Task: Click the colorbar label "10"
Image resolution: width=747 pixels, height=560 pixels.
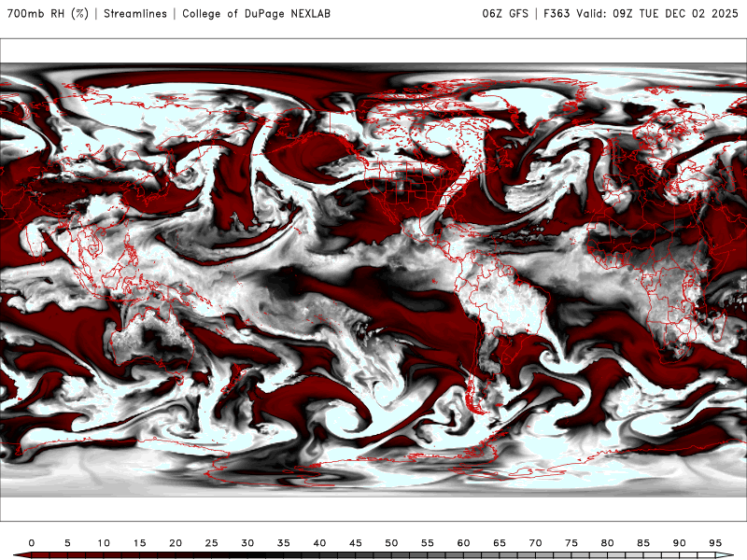Action: click(x=104, y=543)
